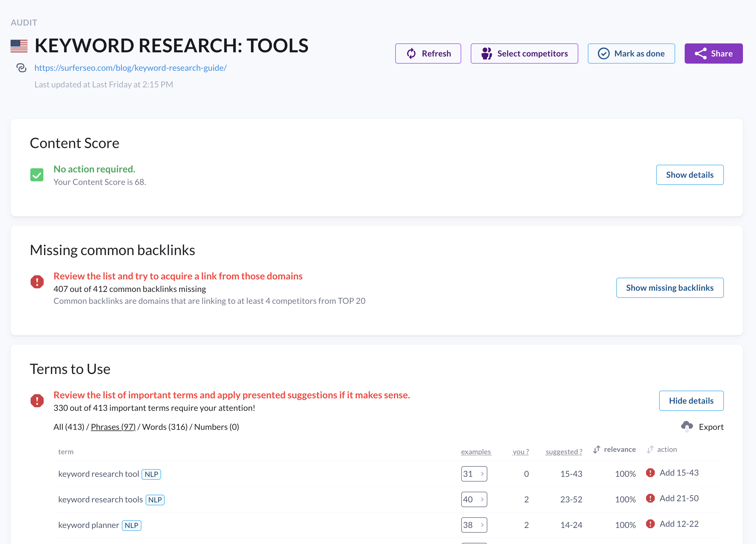Click the purple Share button
This screenshot has width=756, height=544.
pos(713,54)
